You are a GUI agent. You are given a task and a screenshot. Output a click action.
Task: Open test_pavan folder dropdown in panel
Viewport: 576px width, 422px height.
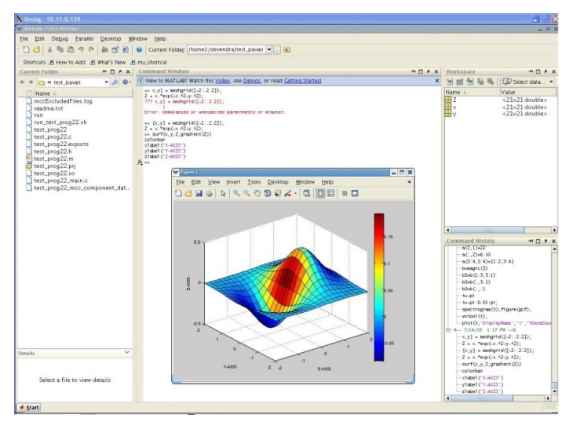106,82
